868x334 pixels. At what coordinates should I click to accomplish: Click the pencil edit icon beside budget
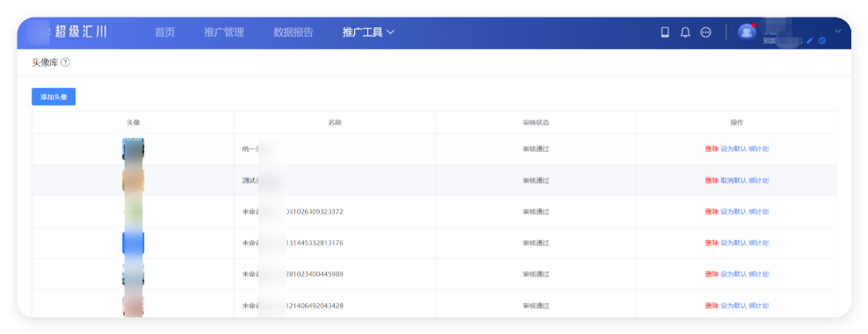click(x=810, y=40)
